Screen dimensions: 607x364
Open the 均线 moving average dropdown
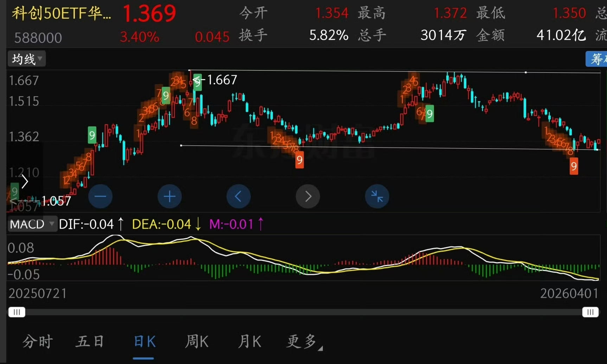(x=26, y=59)
